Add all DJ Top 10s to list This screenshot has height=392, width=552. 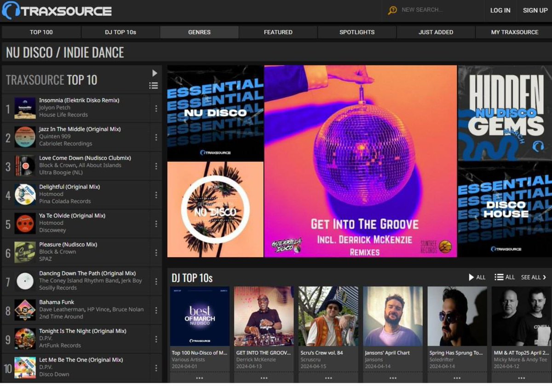[505, 278]
